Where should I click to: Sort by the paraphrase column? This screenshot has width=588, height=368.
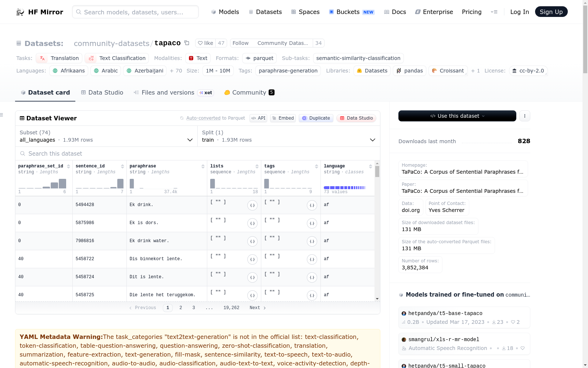(x=203, y=166)
